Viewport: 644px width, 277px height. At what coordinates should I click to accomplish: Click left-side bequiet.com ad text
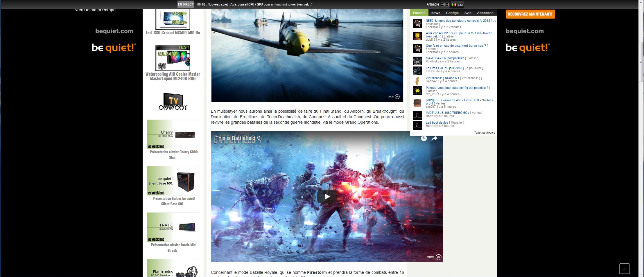click(x=114, y=31)
